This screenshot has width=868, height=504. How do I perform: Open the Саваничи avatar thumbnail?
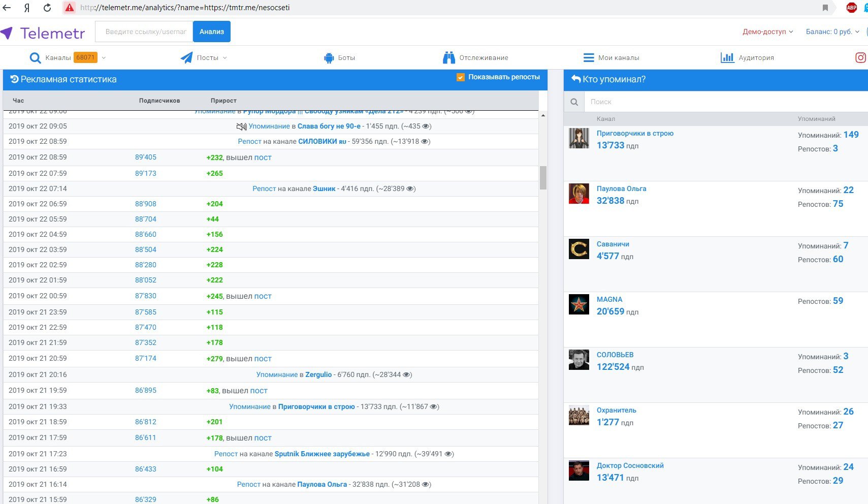point(579,249)
